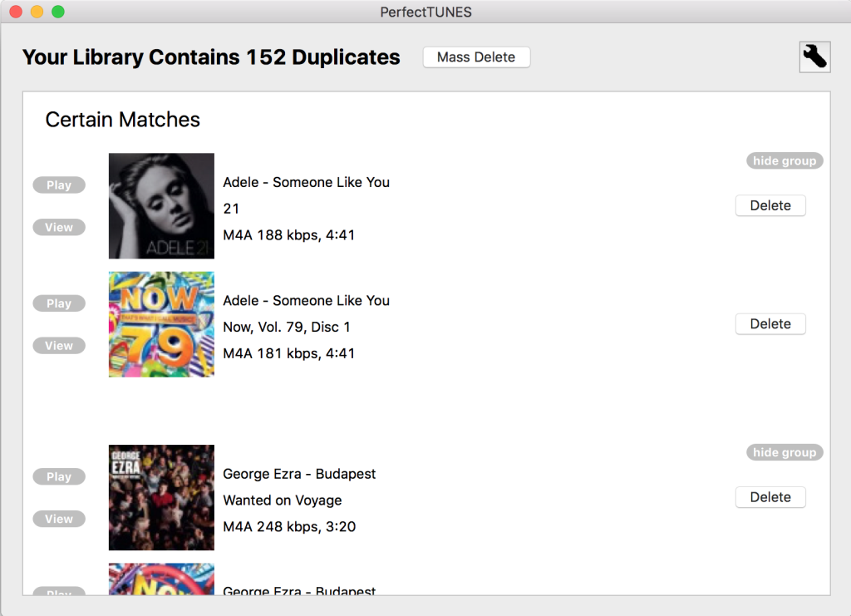View Adele track from album 21

[59, 228]
